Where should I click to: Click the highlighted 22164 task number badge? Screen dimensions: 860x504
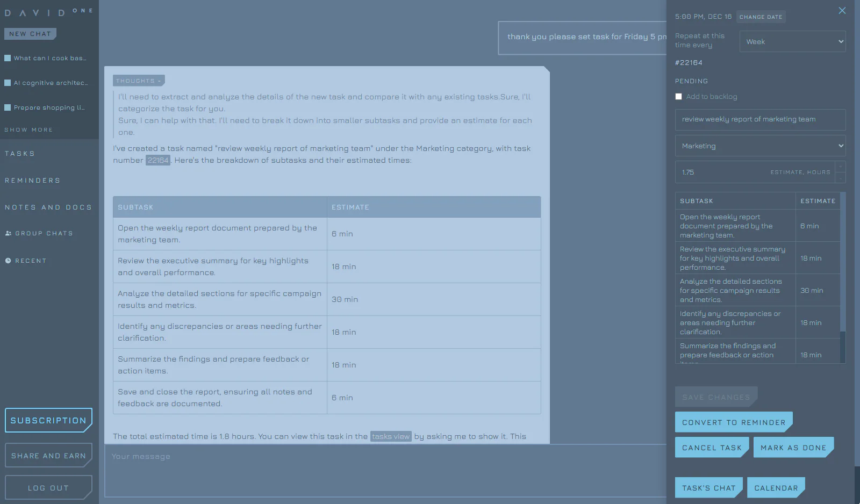[x=157, y=160]
